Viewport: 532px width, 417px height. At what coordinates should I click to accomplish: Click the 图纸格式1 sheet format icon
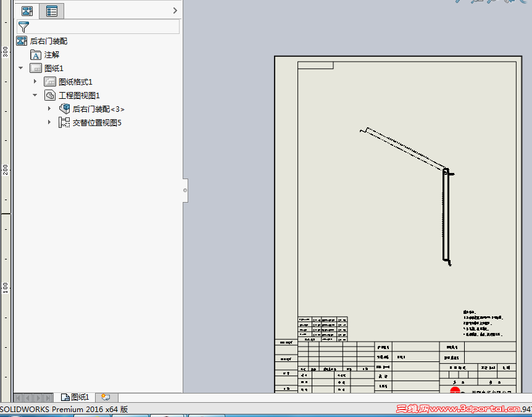pos(50,82)
